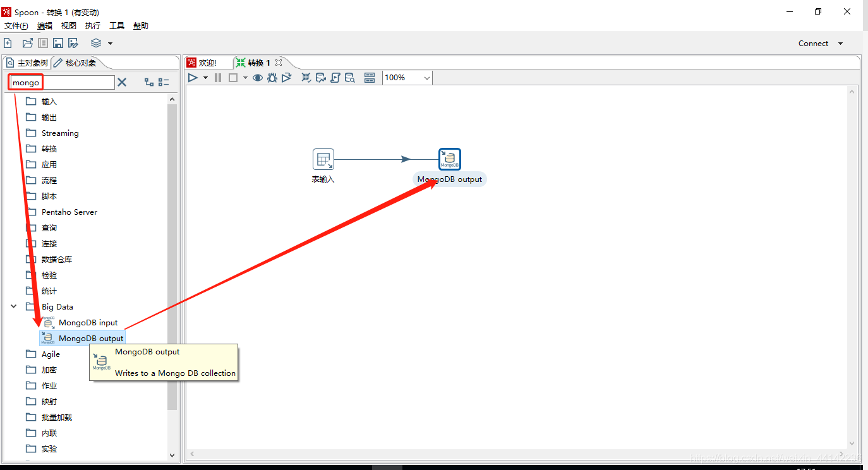Click the impact analysis database icon
868x470 pixels.
tap(321, 78)
